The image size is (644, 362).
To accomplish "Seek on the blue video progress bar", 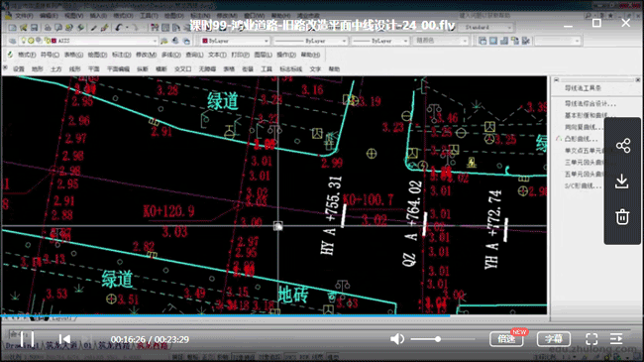I will coord(225,316).
